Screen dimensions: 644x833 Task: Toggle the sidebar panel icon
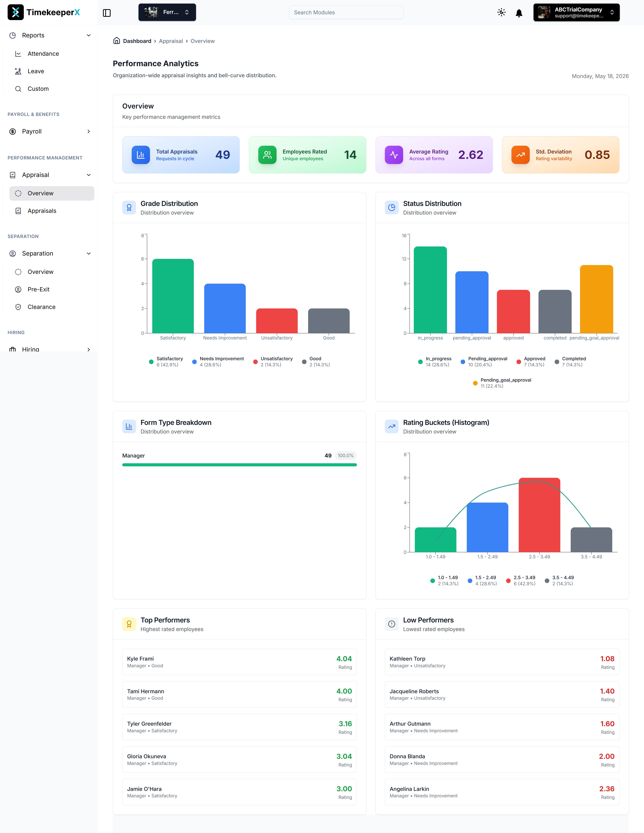pyautogui.click(x=107, y=13)
